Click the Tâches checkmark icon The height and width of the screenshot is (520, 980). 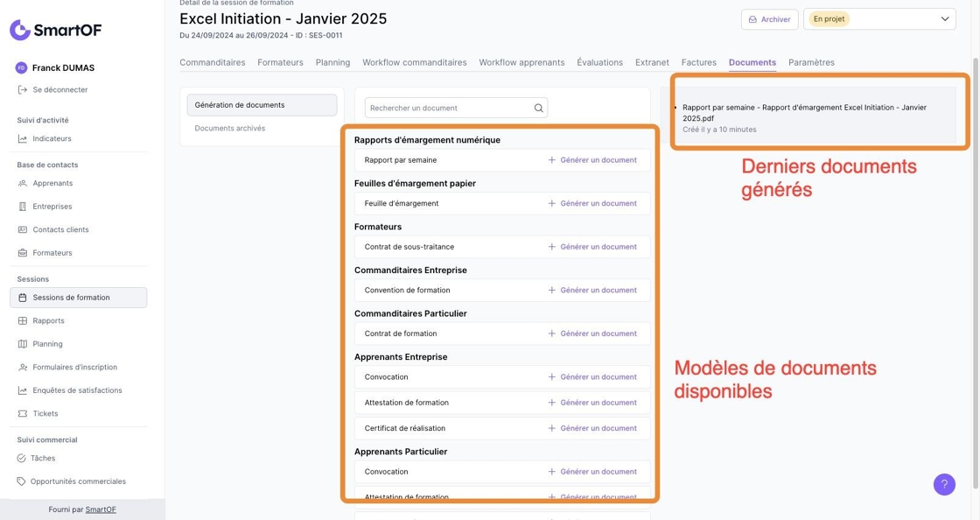(x=22, y=459)
